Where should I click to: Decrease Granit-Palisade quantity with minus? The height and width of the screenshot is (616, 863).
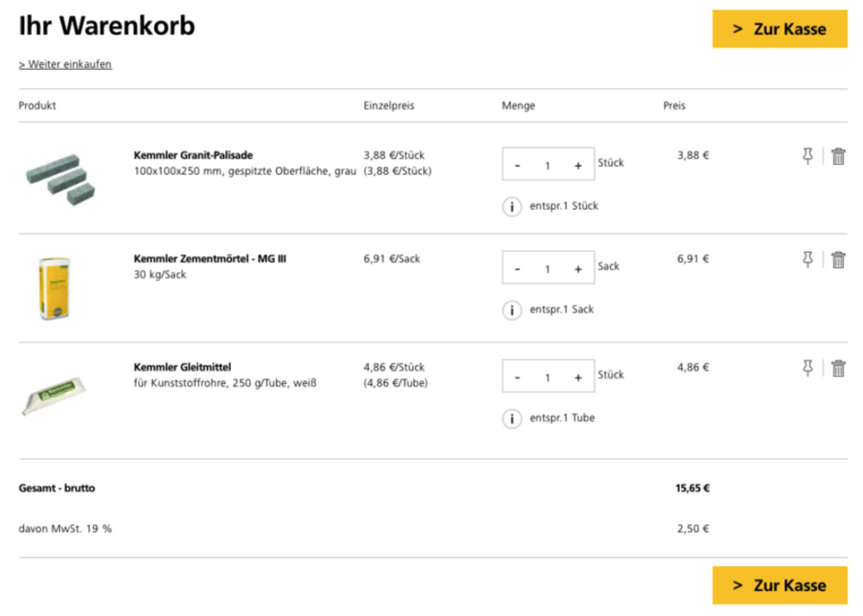point(518,165)
